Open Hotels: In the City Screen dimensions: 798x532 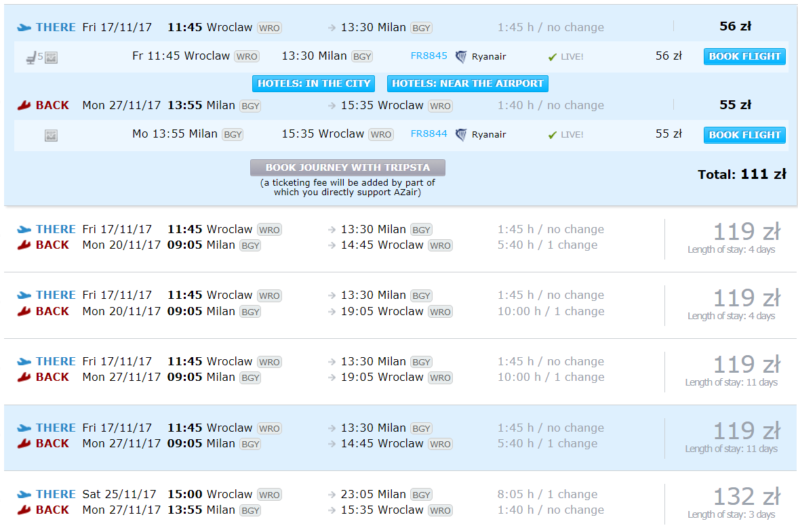[x=313, y=83]
